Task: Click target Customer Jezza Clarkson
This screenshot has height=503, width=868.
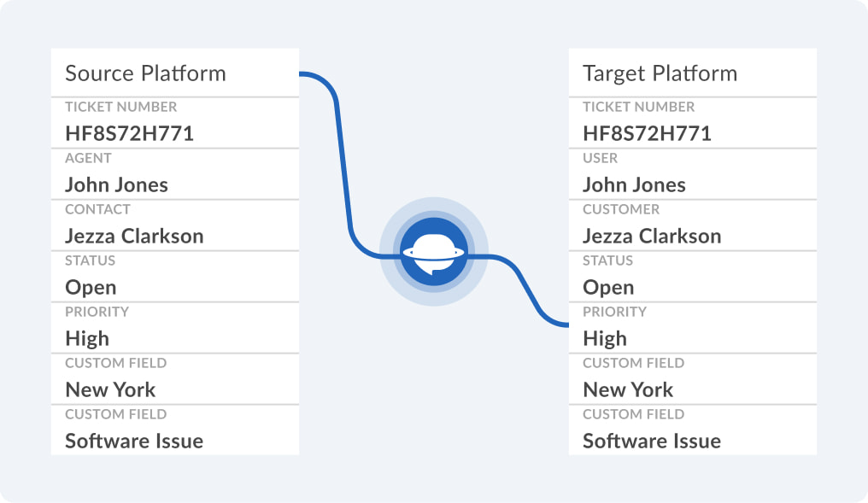Action: (x=652, y=237)
